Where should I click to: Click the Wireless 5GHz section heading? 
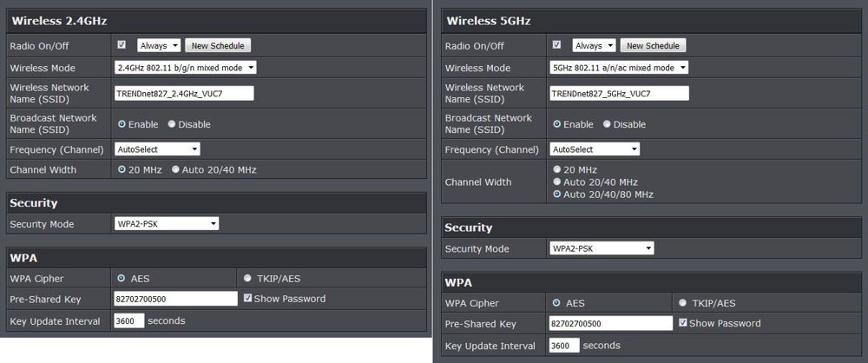tap(489, 21)
